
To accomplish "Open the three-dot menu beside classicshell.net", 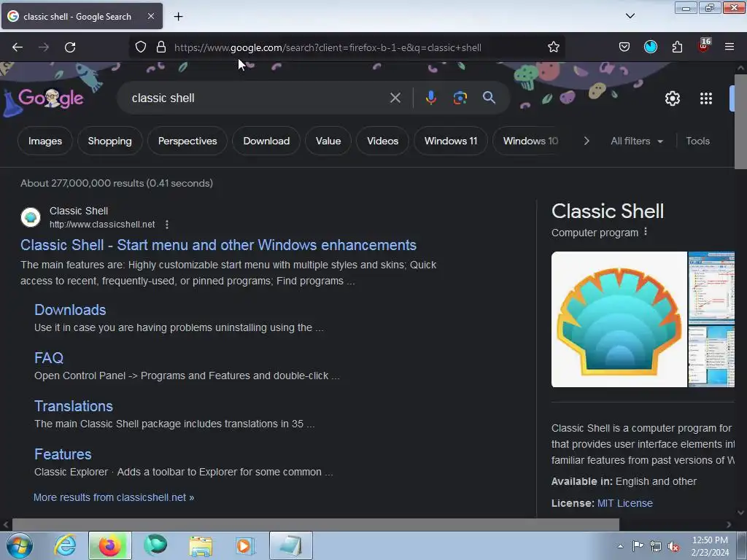I will click(x=167, y=225).
